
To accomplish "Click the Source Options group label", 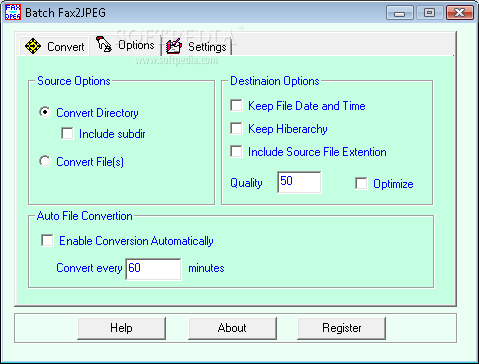I will (74, 81).
